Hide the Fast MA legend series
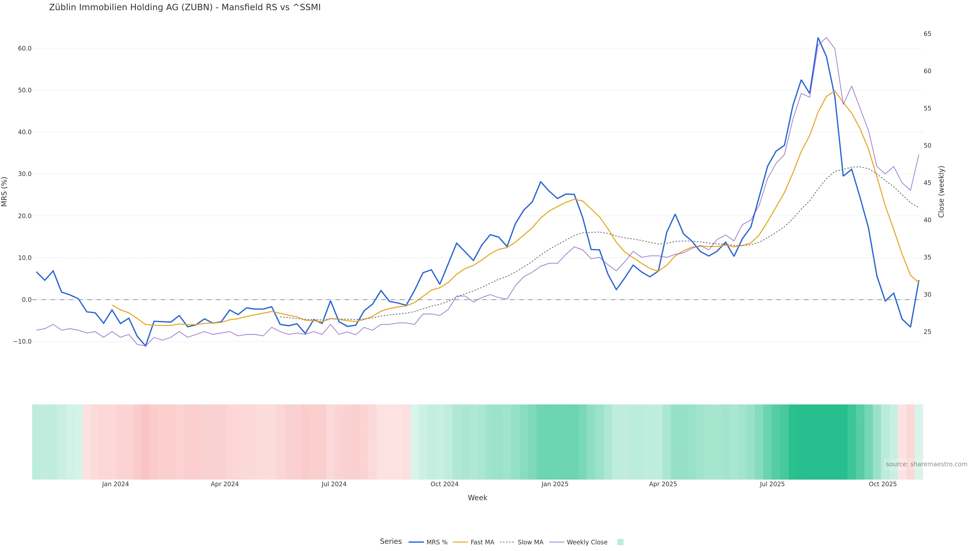980x551 pixels. click(x=482, y=542)
